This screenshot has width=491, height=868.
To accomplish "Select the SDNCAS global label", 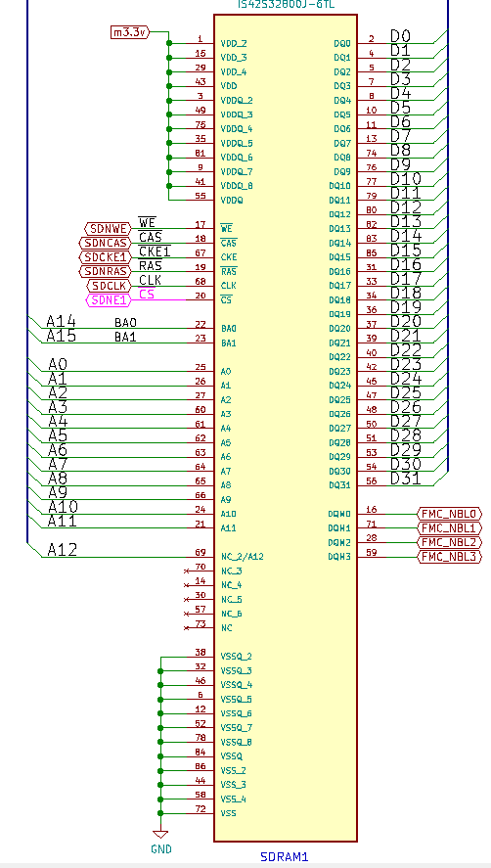I will (x=106, y=243).
